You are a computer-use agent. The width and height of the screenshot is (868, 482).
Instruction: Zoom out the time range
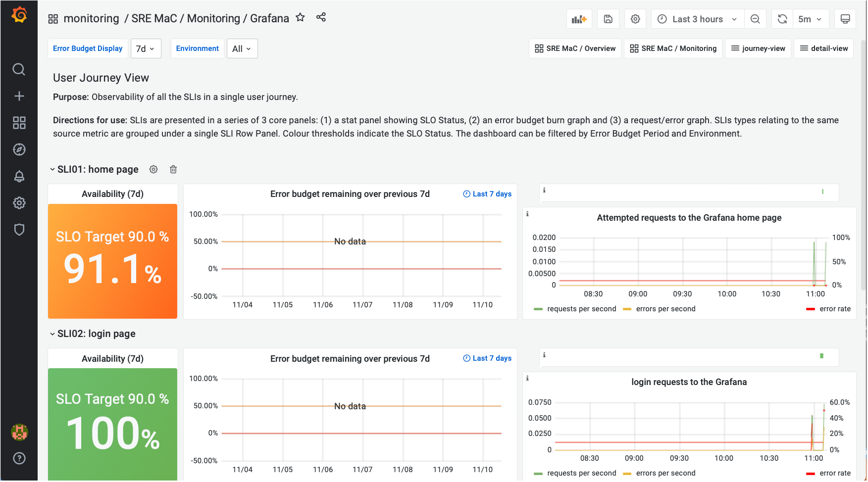pos(755,19)
